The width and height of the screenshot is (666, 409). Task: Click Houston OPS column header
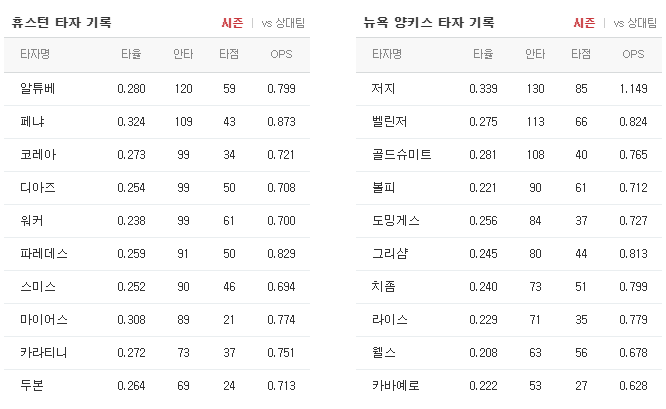point(281,54)
